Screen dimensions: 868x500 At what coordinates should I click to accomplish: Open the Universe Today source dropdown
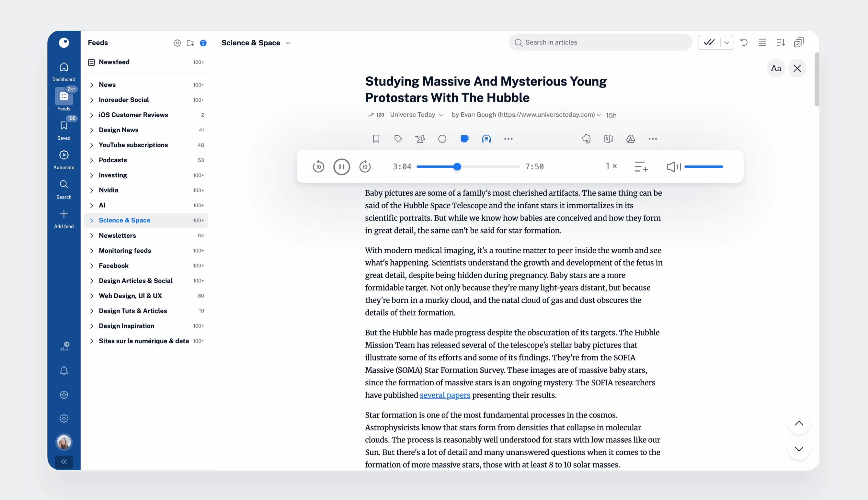440,115
